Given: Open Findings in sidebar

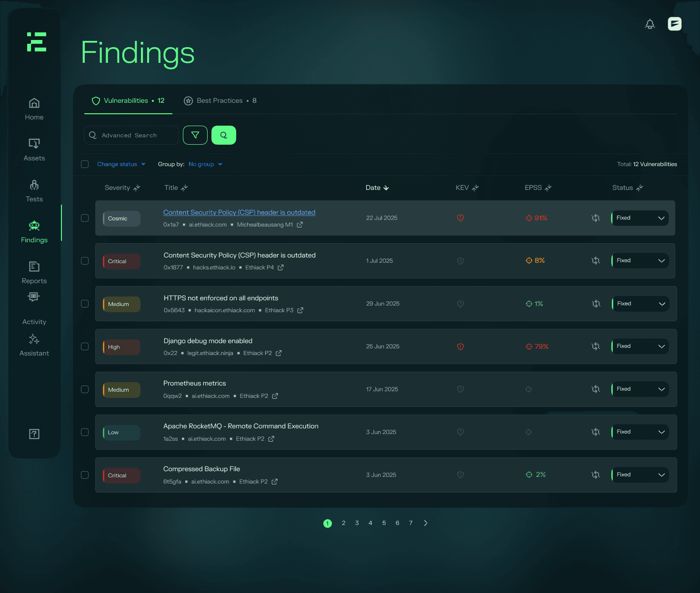Looking at the screenshot, I should coord(34,232).
